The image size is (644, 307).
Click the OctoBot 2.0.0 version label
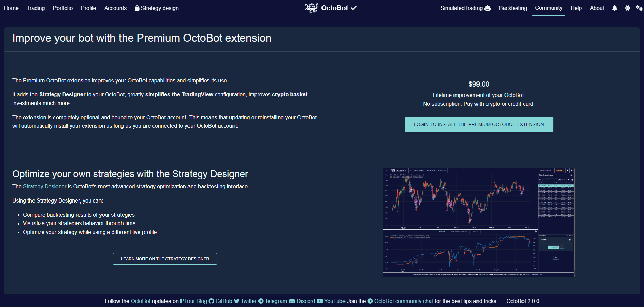tap(523, 301)
